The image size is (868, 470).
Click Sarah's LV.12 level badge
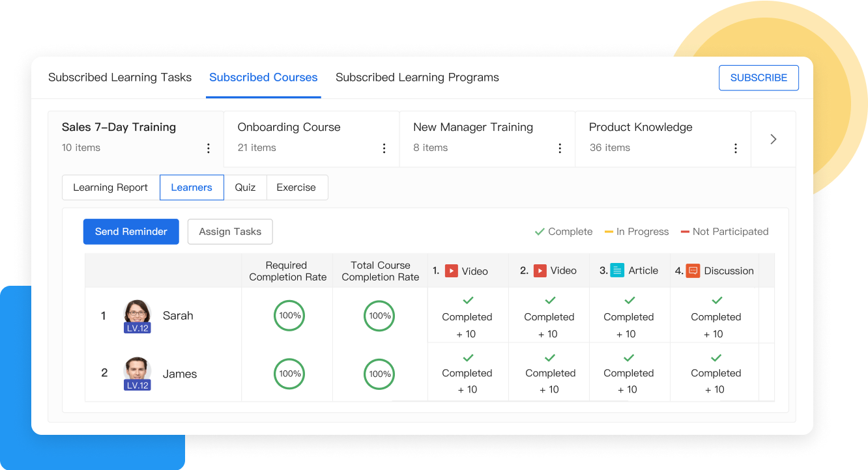click(137, 328)
